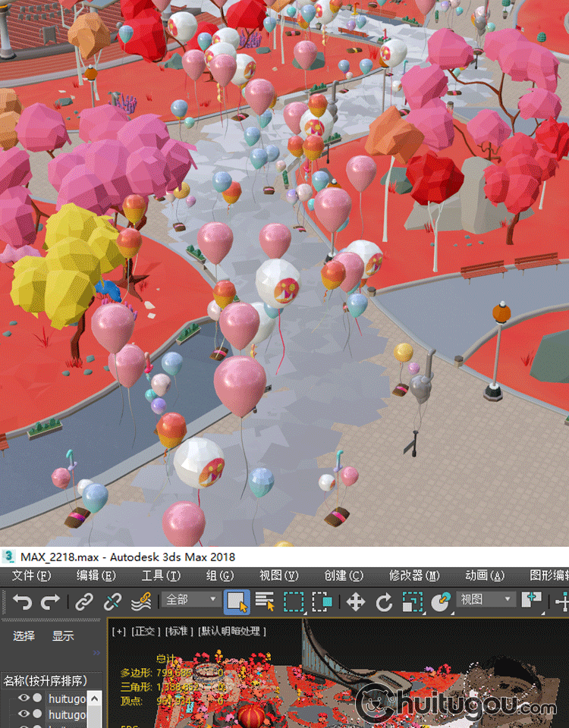
Task: Activate the Select and Link tool
Action: pyautogui.click(x=83, y=602)
